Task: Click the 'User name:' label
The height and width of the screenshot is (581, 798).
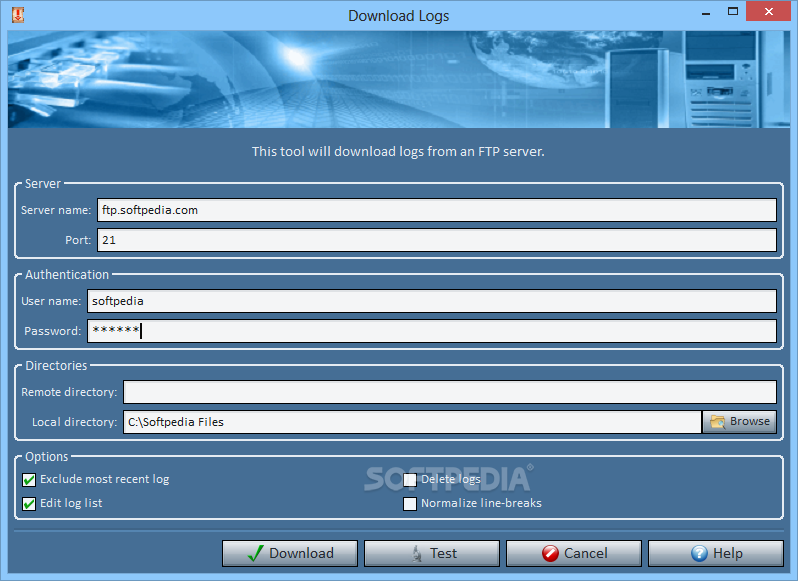Action: pos(51,301)
